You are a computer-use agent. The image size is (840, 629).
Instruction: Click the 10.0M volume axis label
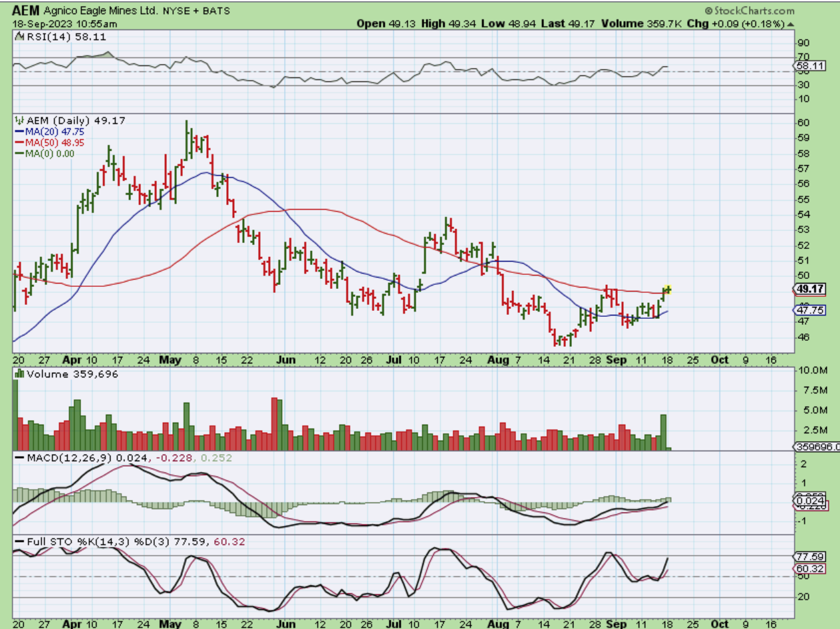812,370
